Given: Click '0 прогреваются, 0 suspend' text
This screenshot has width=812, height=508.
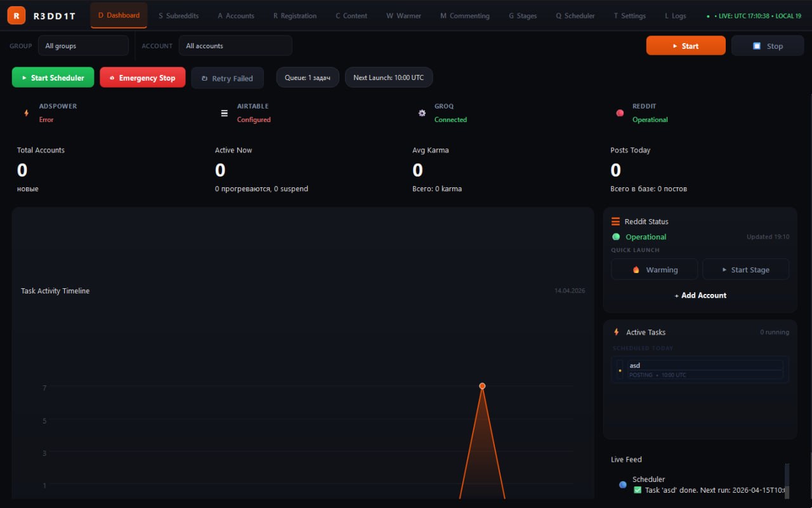Looking at the screenshot, I should pos(261,189).
